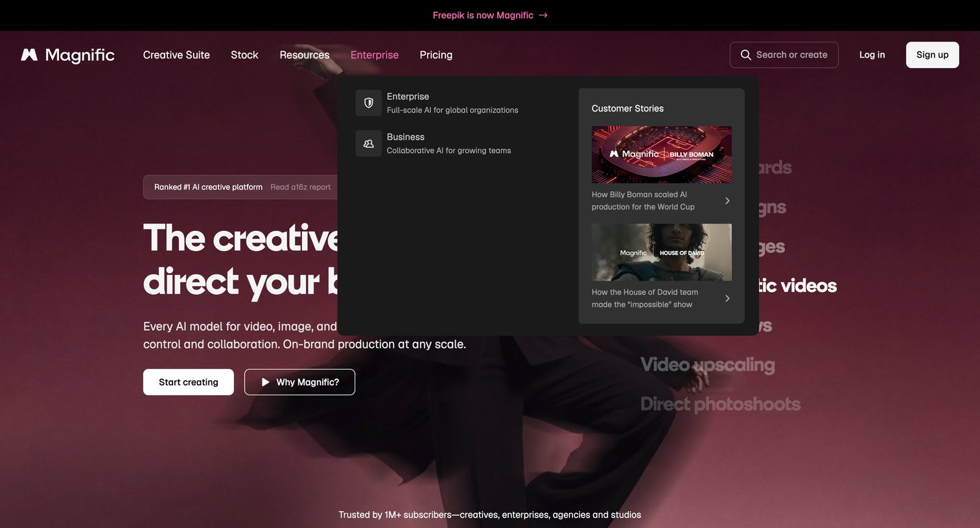Click the Ranked #1 AI creative platform badge
Viewport: 980px width, 528px height.
[x=208, y=187]
